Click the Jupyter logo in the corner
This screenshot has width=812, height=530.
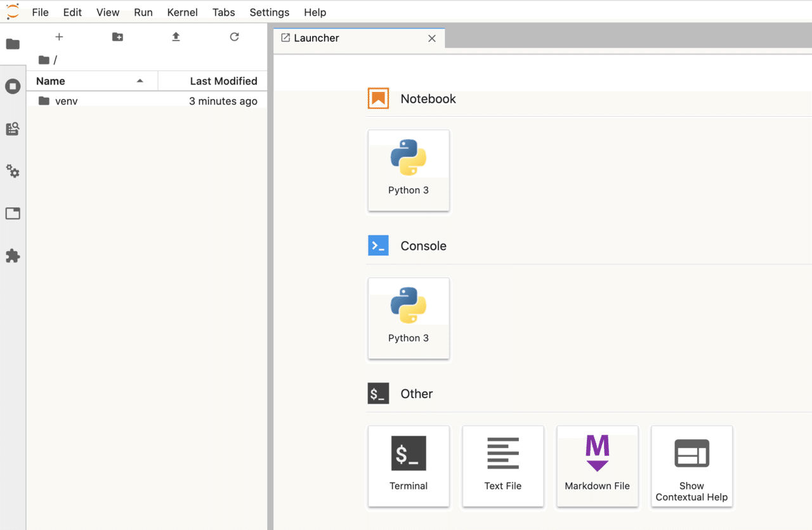pos(12,11)
